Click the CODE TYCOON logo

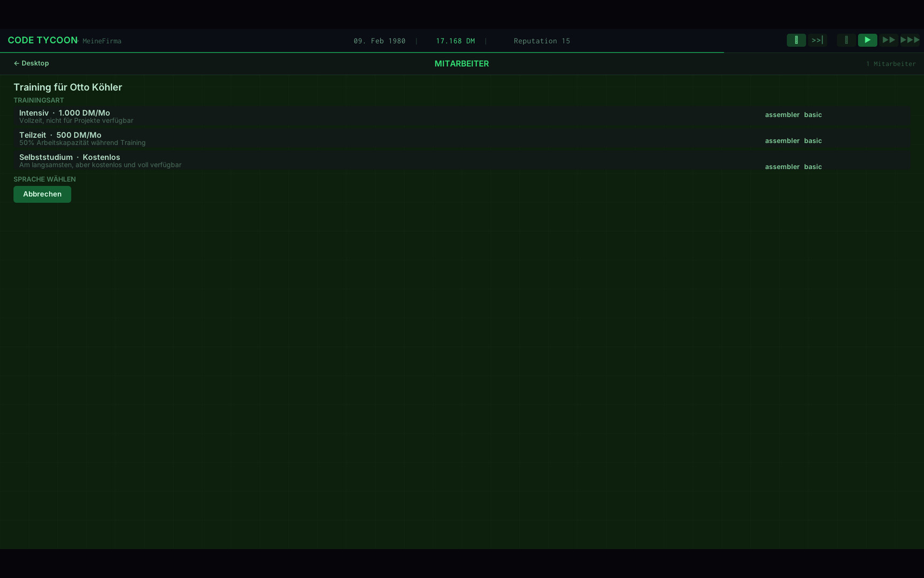42,40
